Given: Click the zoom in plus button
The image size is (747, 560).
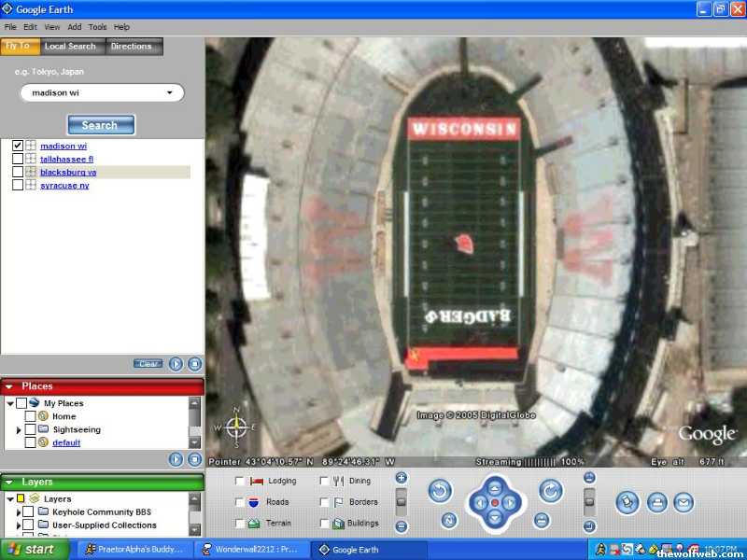Looking at the screenshot, I should 402,478.
